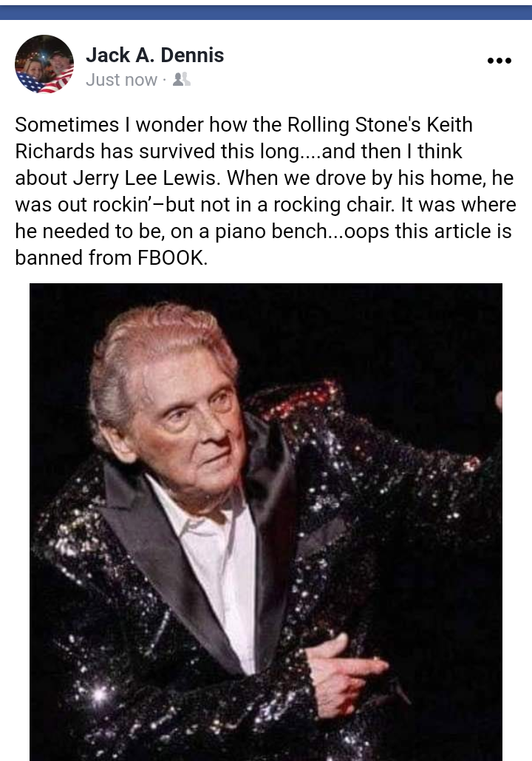Open the Jack A. Dennis profile name link
The image size is (532, 761).
154,55
